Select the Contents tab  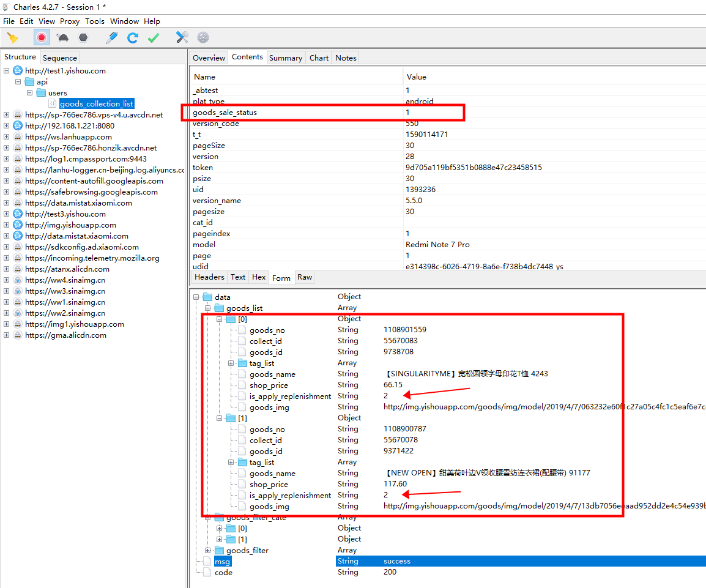pyautogui.click(x=247, y=57)
